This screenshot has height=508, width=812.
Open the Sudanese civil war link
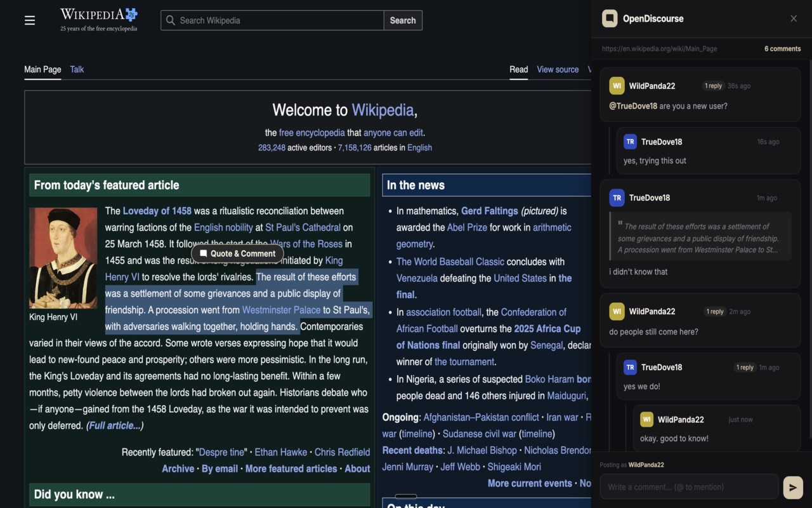pyautogui.click(x=480, y=434)
